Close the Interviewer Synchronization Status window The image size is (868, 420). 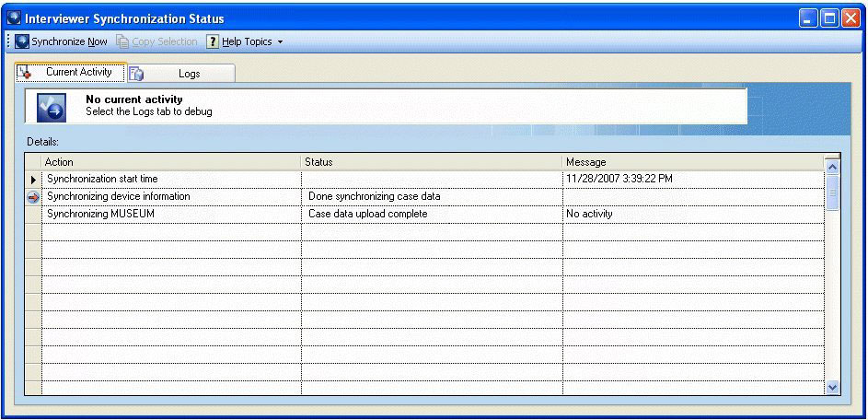click(x=851, y=18)
